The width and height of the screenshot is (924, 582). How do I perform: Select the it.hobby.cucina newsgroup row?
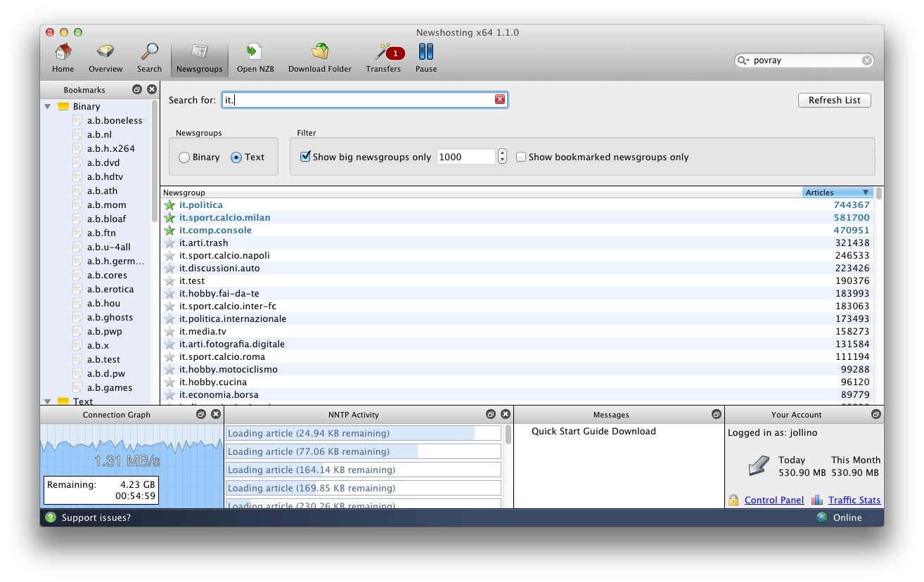click(517, 382)
